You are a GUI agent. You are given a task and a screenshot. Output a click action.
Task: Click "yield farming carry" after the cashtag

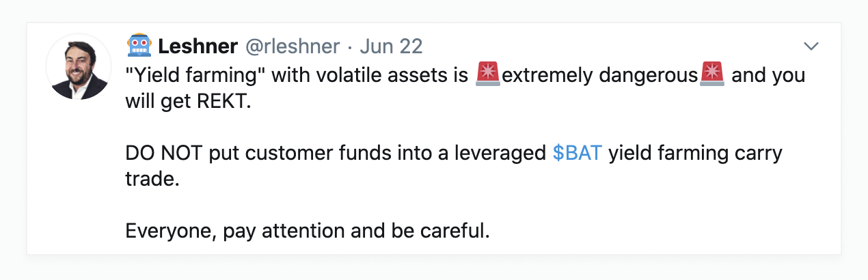pyautogui.click(x=695, y=154)
